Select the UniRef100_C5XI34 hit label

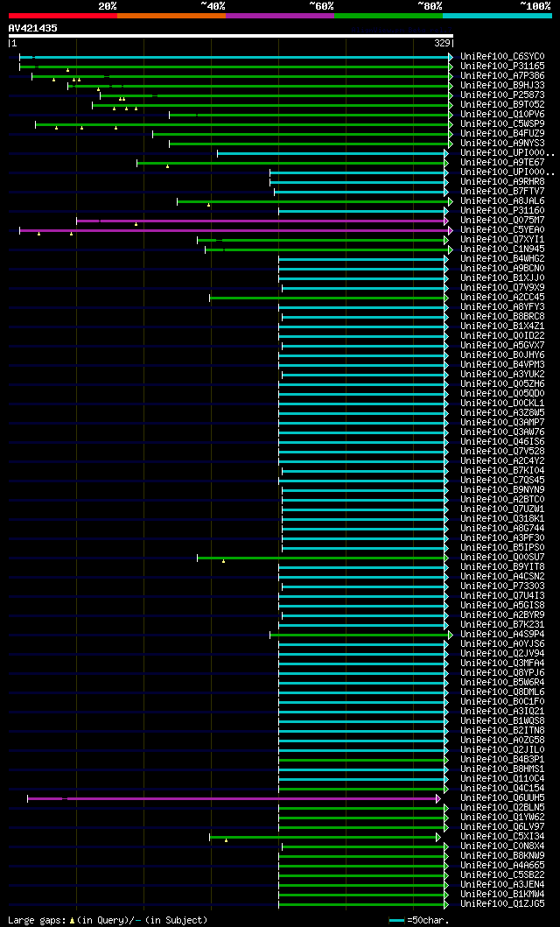click(x=503, y=837)
